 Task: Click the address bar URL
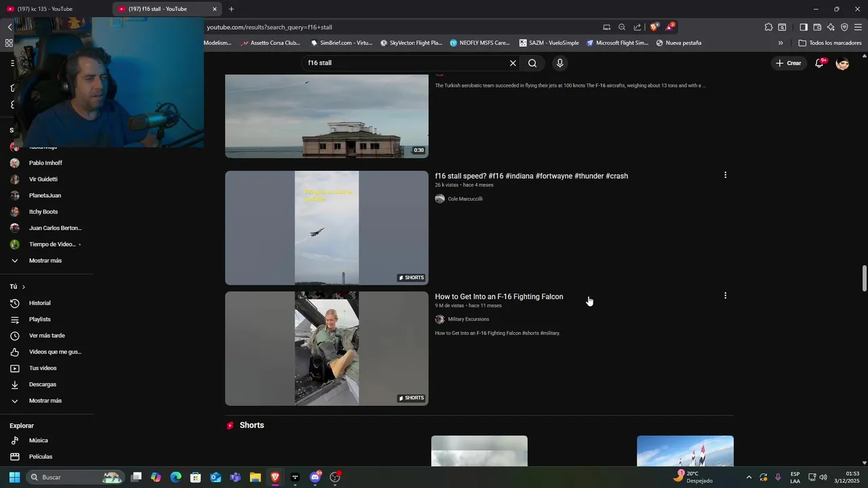(269, 27)
